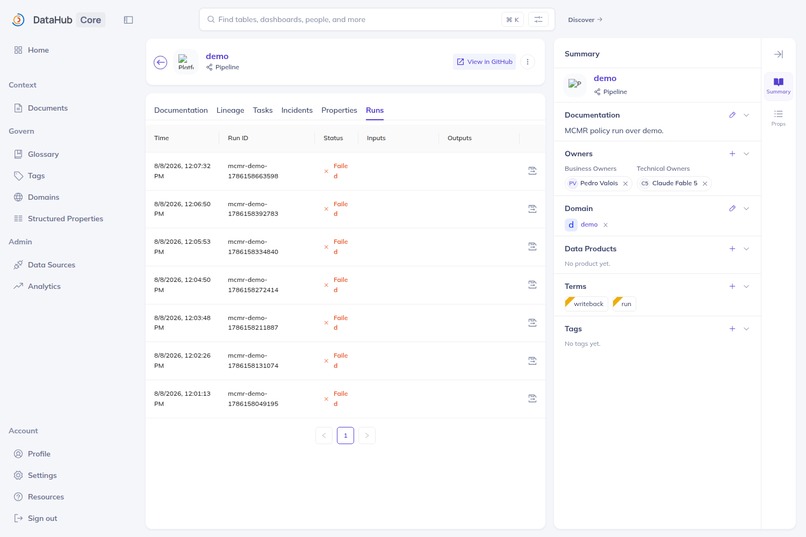Open Analytics in sidebar
This screenshot has height=537, width=806.
(44, 286)
